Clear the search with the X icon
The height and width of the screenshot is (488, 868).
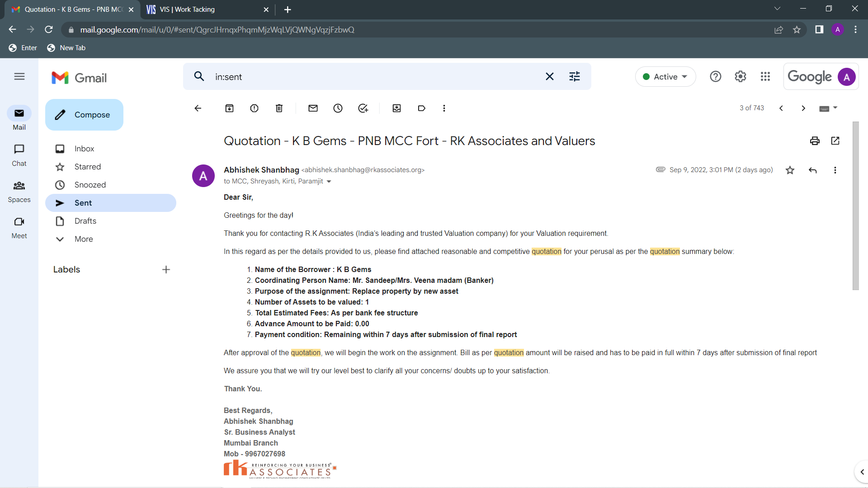pyautogui.click(x=549, y=76)
